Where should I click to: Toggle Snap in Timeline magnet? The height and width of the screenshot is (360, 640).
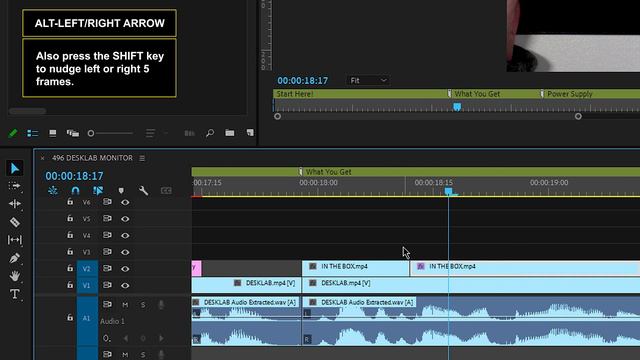(75, 190)
